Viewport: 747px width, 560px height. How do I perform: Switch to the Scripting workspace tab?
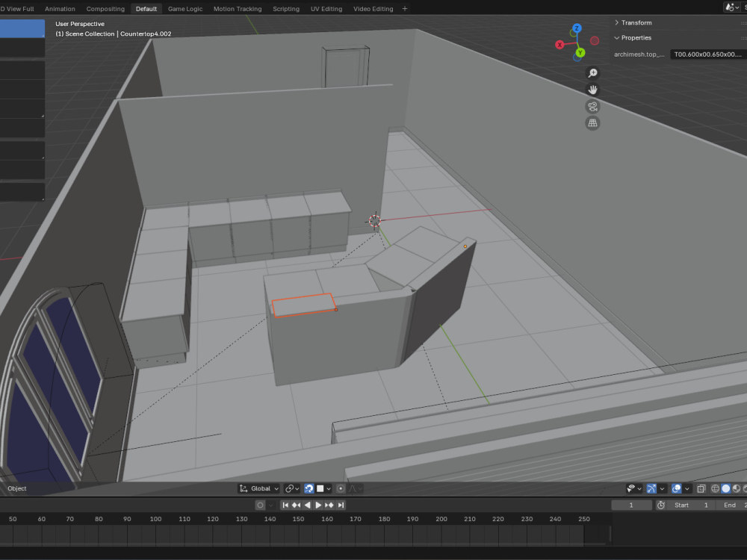286,8
